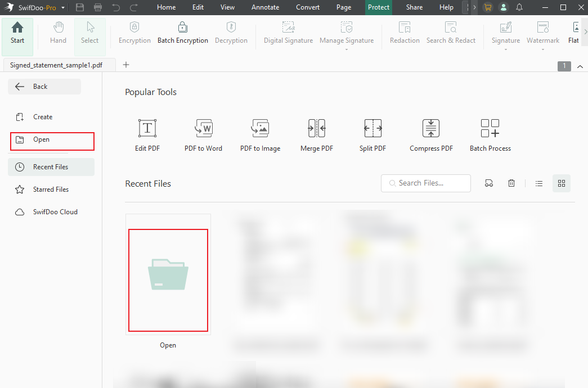588x388 pixels.
Task: Open the Batch Process tool
Action: tap(490, 134)
